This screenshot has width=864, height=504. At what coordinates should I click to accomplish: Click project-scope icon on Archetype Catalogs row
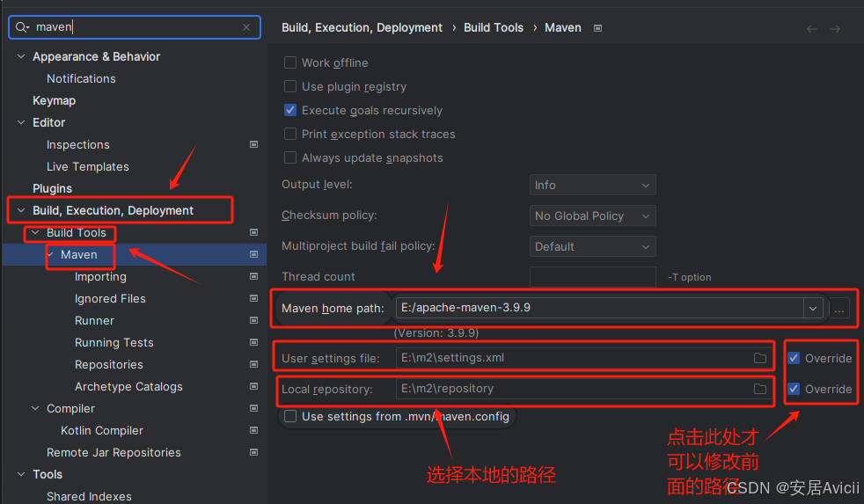254,386
